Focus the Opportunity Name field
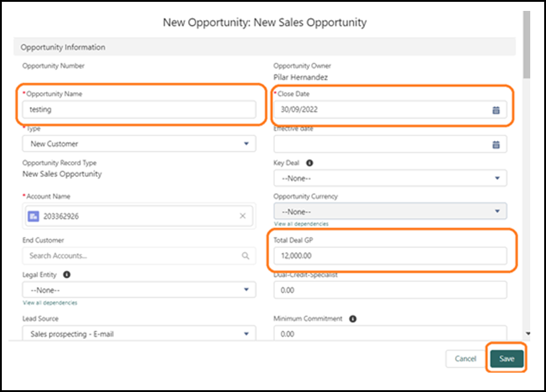The width and height of the screenshot is (546, 392). tap(139, 110)
